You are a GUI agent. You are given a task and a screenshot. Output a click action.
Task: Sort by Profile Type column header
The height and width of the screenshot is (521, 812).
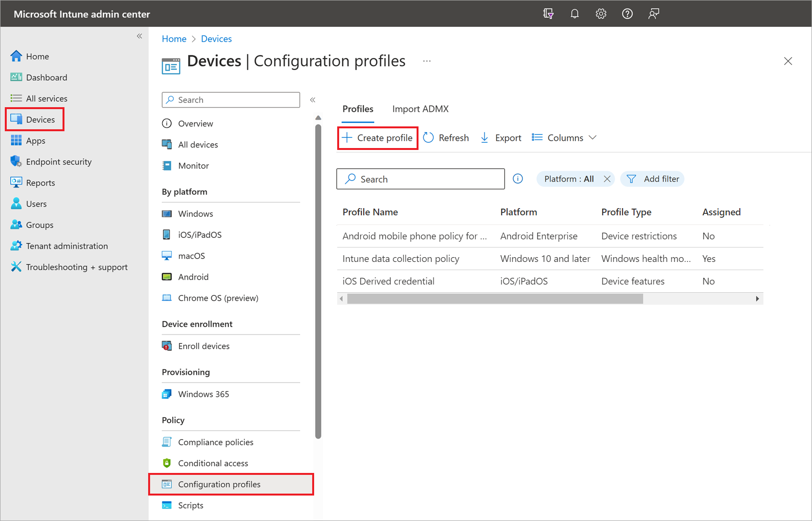[x=626, y=212]
